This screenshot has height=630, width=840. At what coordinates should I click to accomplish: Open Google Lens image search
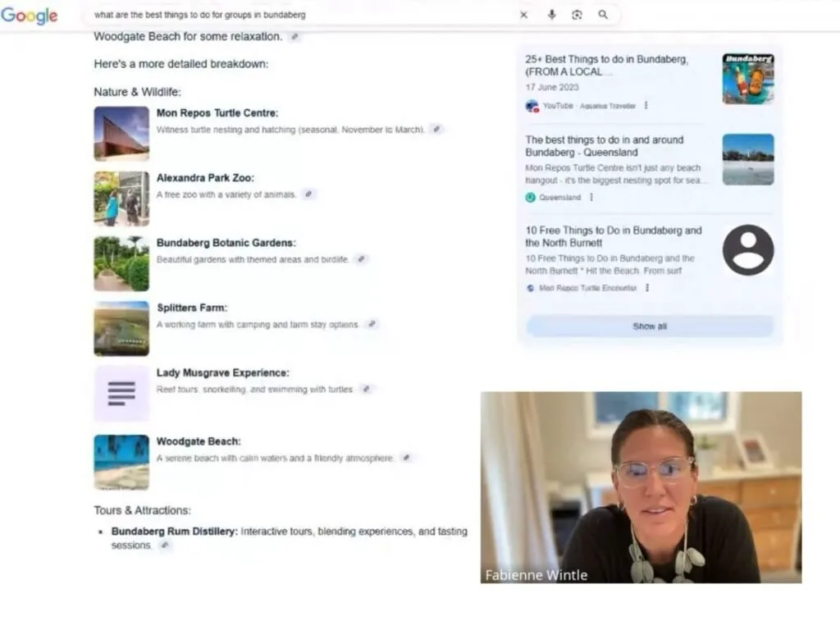pos(577,15)
